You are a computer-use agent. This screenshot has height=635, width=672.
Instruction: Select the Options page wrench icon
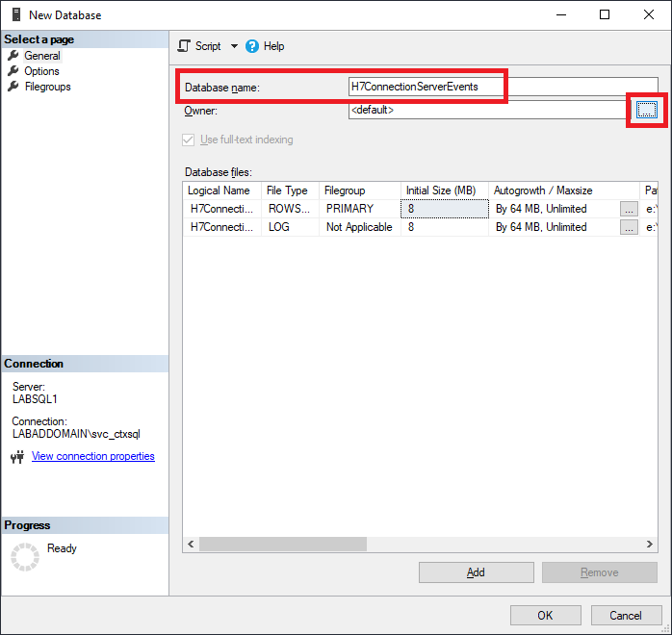click(13, 71)
